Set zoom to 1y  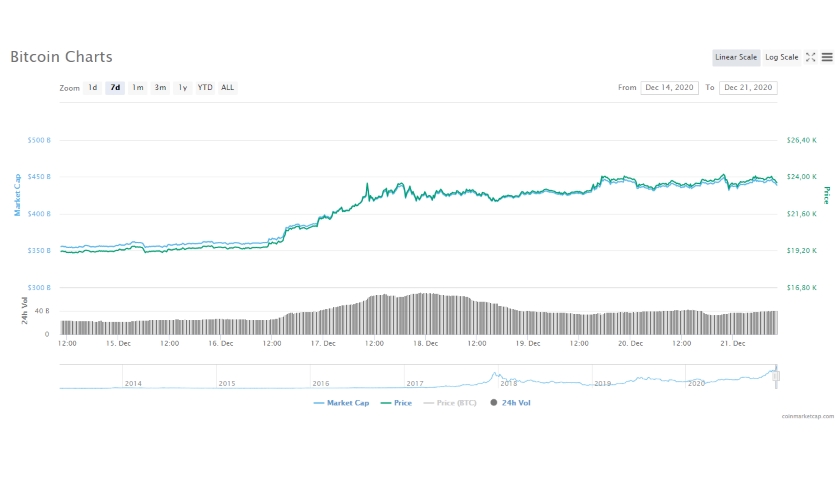[x=183, y=88]
